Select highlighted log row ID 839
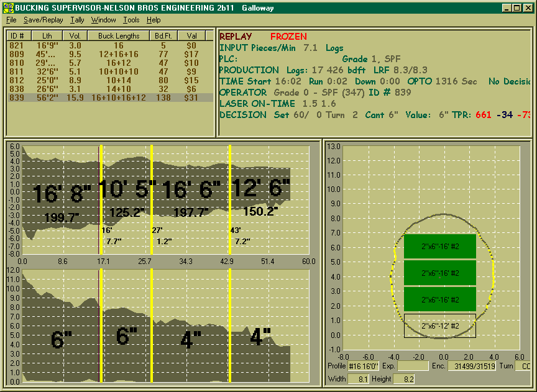Viewport: 537px width, 392px height. [x=17, y=98]
